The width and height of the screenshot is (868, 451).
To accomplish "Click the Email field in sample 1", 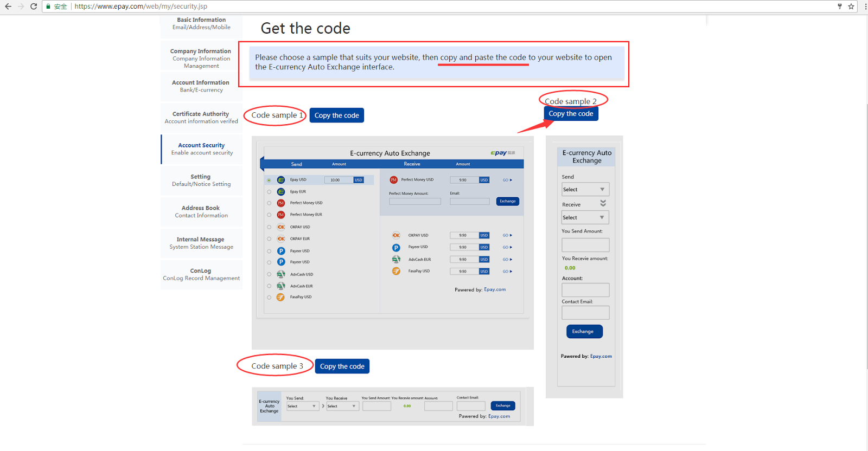I will click(470, 201).
